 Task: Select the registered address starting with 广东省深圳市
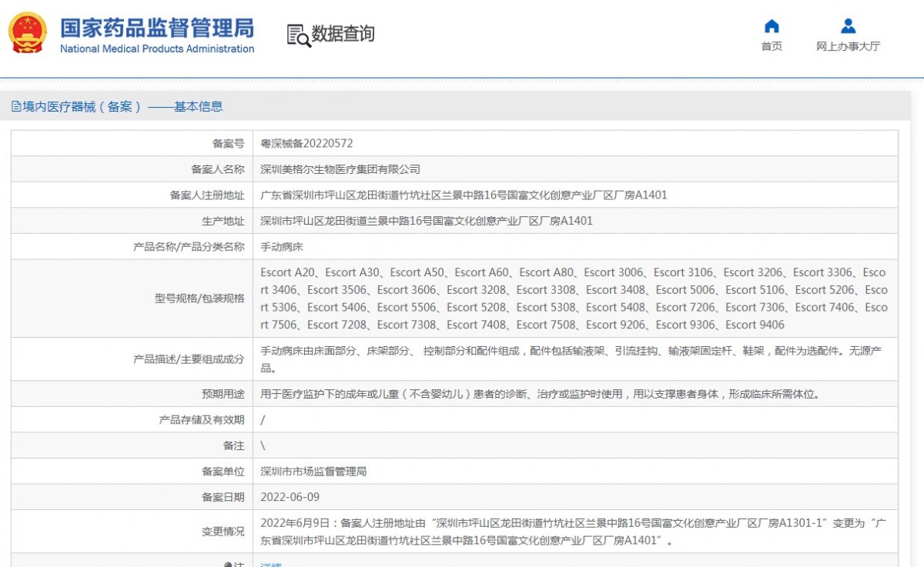point(464,195)
